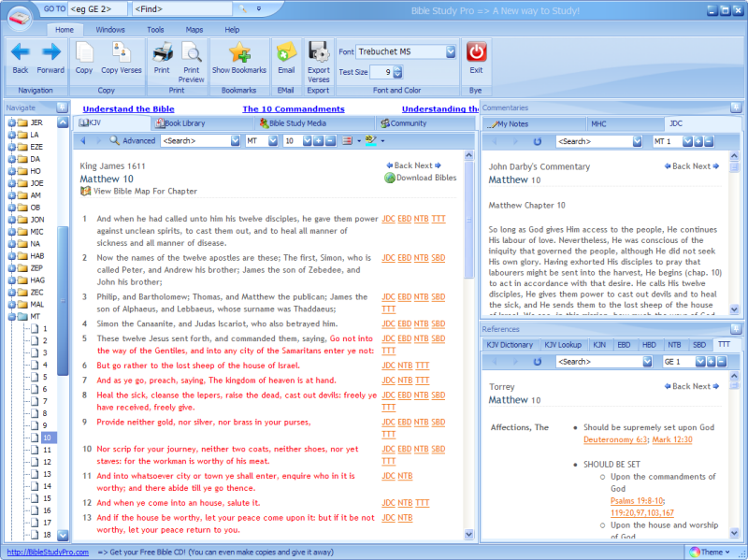Toggle the Navigate panel pin button
Image resolution: width=748 pixels, height=560 pixels.
click(62, 108)
